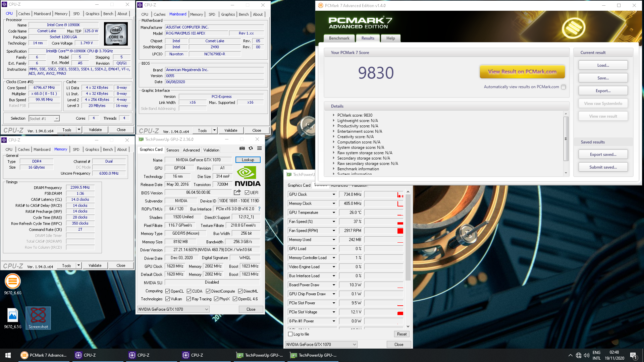This screenshot has height=362, width=644.
Task: Select the 9670_6.5G image file desktop icon
Action: click(13, 318)
